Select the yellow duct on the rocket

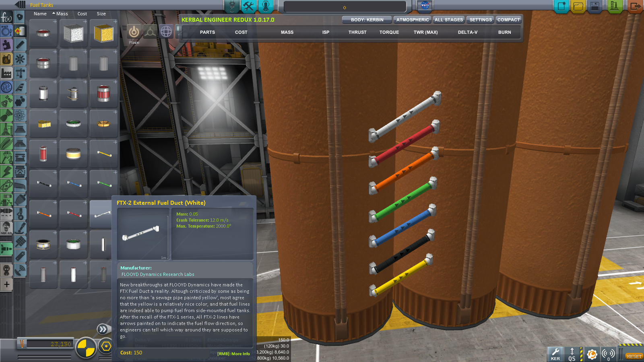401,276
